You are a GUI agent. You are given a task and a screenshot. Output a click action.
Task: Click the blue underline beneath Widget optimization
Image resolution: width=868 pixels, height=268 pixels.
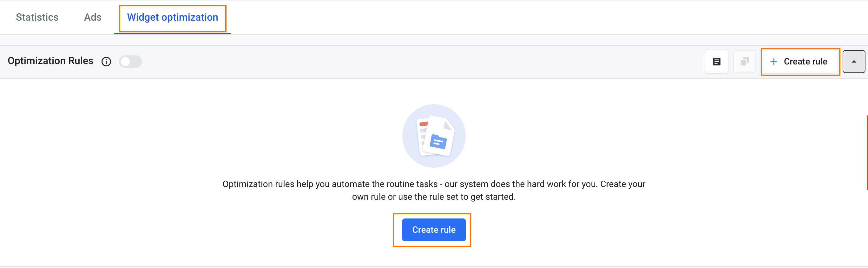pyautogui.click(x=173, y=33)
